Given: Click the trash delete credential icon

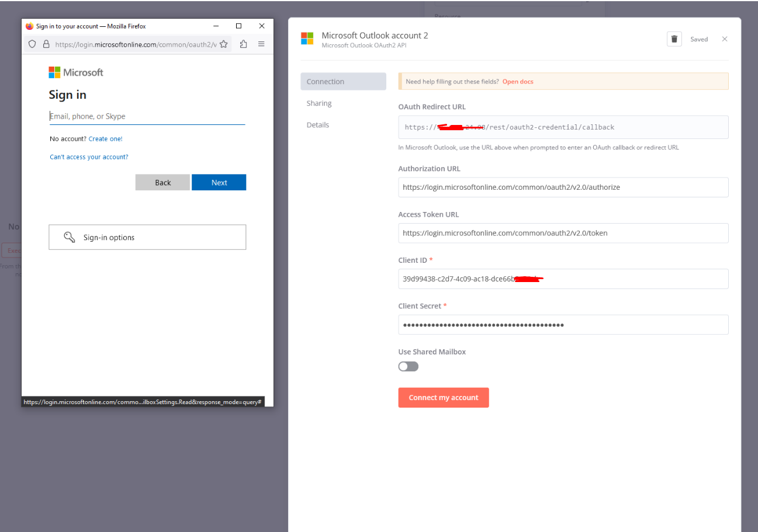Looking at the screenshot, I should [x=674, y=39].
